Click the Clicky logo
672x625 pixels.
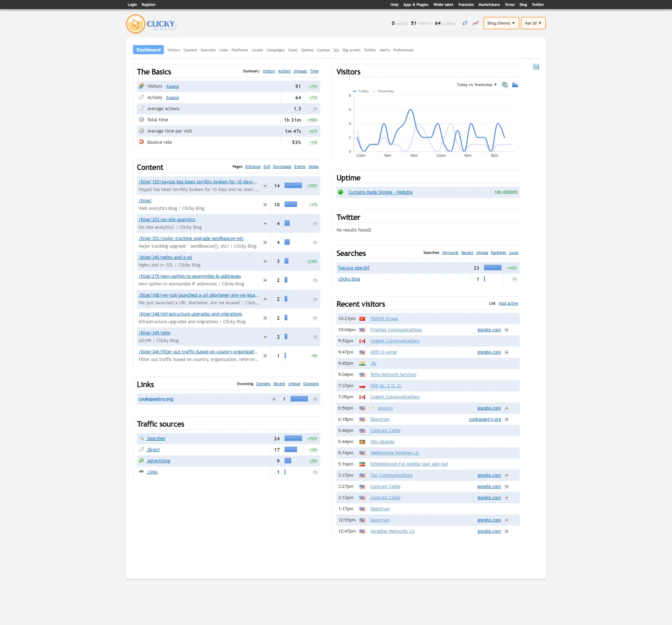(152, 24)
